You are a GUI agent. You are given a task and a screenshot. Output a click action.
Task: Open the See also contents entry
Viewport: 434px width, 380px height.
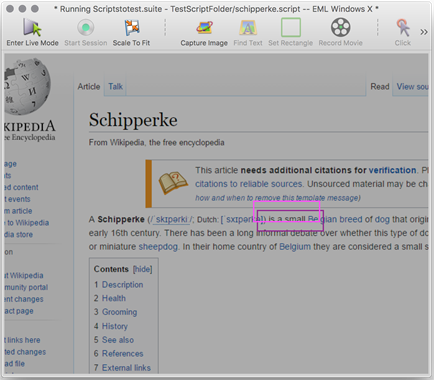tap(118, 340)
